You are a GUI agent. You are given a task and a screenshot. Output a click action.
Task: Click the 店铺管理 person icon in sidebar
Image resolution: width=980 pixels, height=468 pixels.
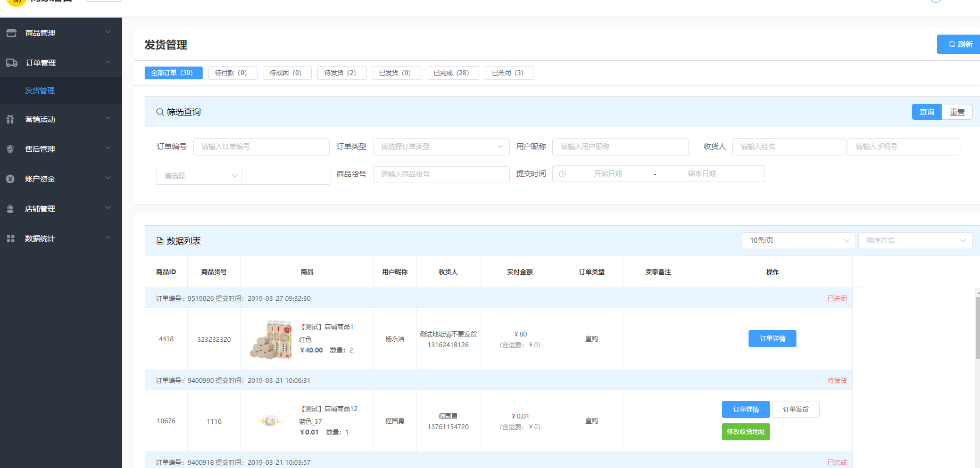(x=10, y=209)
